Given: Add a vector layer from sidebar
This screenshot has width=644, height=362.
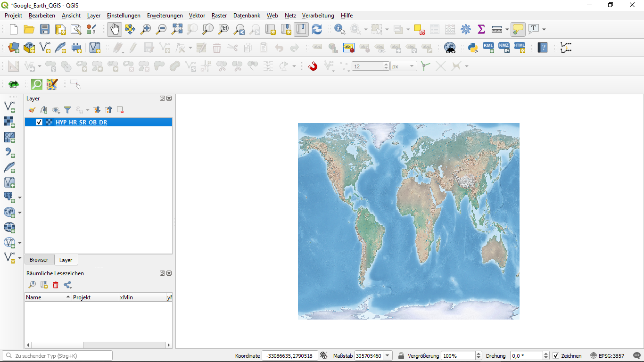Looking at the screenshot, I should tap(9, 107).
